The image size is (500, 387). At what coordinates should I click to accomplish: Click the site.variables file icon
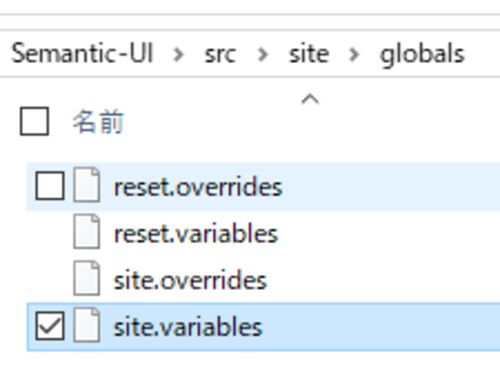(x=87, y=325)
